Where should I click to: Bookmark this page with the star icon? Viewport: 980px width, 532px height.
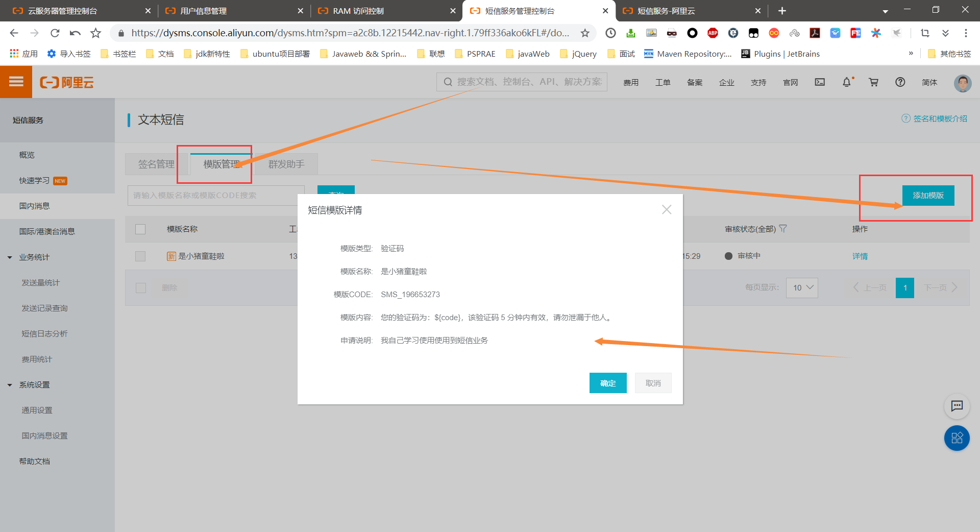click(x=585, y=33)
